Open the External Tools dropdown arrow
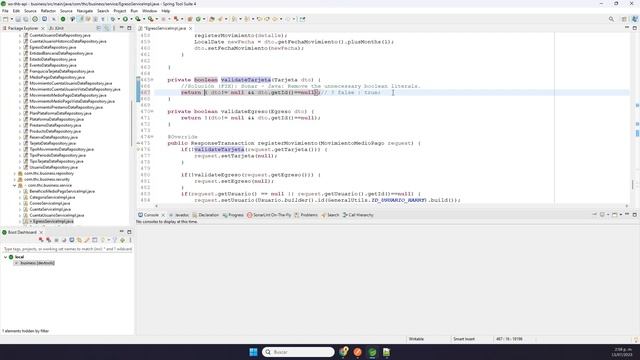 pyautogui.click(x=156, y=19)
